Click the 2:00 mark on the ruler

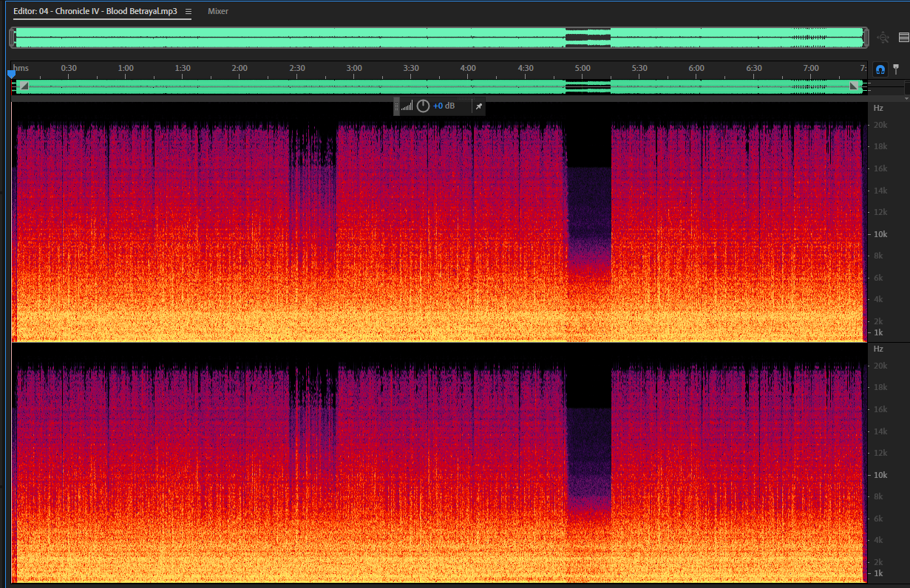[240, 68]
